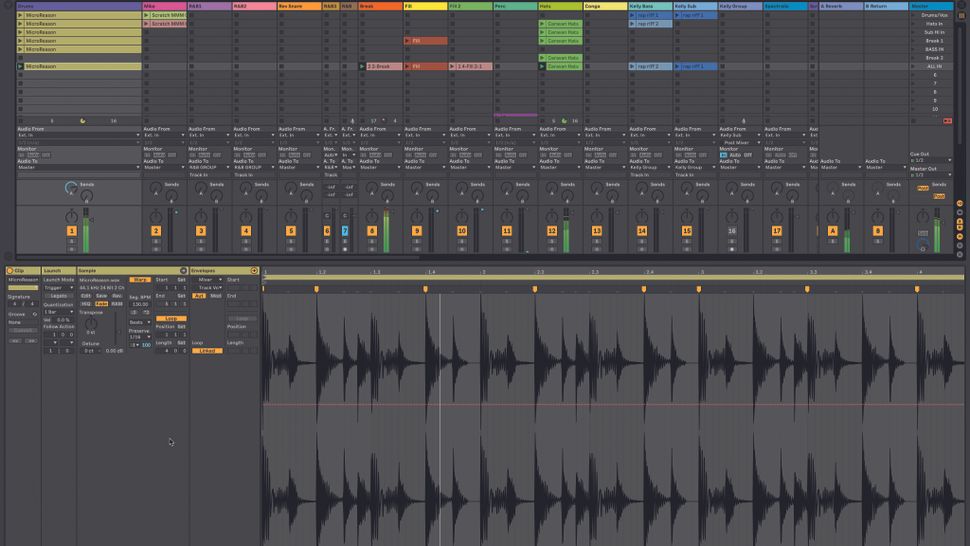The height and width of the screenshot is (546, 970).
Task: Toggle the Fade switch in Sample box
Action: pyautogui.click(x=101, y=304)
